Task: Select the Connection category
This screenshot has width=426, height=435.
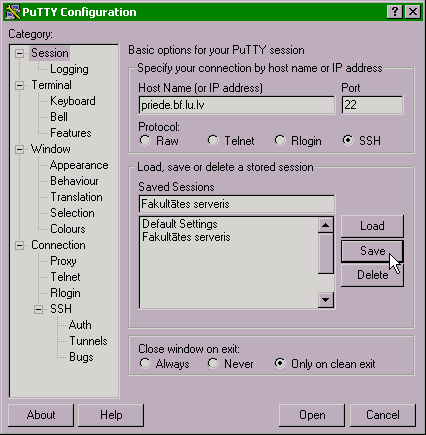Action: [58, 245]
